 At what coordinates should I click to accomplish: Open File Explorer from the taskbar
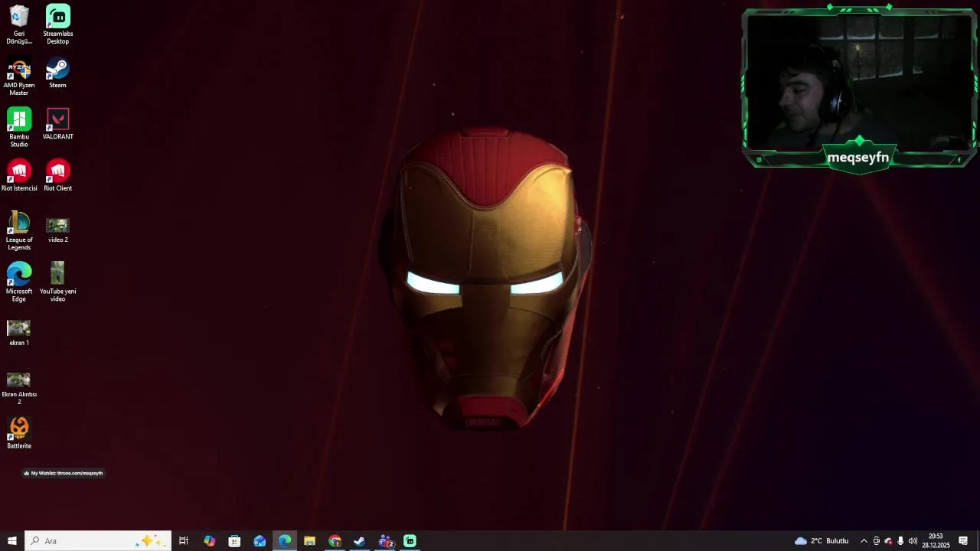(x=309, y=541)
